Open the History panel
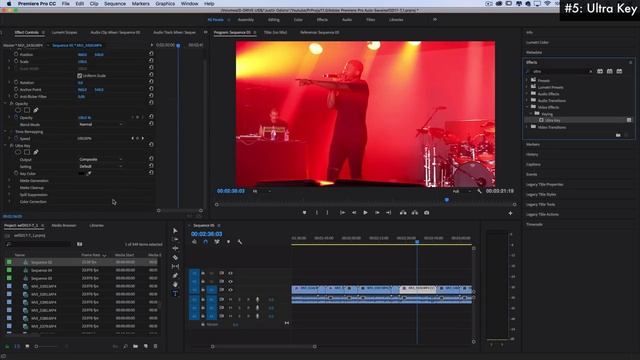This screenshot has width=640, height=360. [532, 154]
